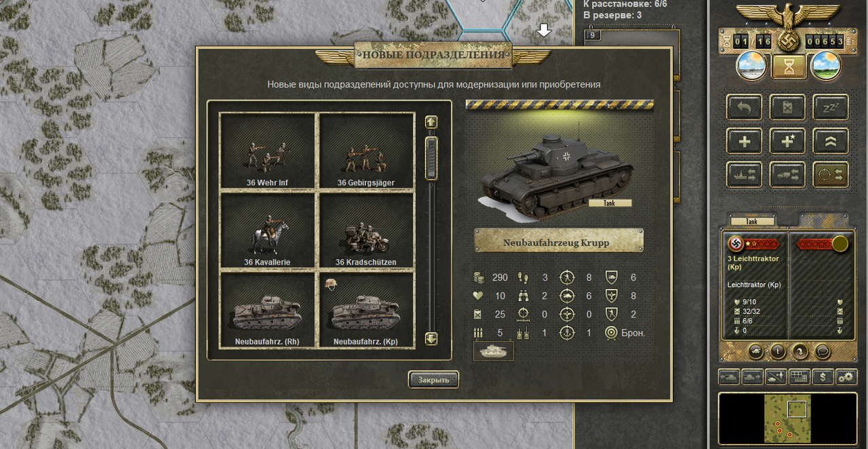
Task: Select the Tank tab in unit panel
Action: (752, 220)
